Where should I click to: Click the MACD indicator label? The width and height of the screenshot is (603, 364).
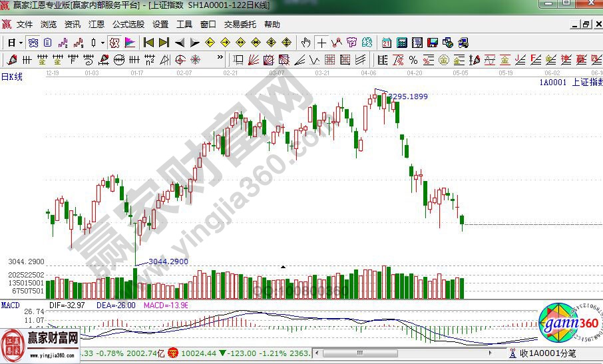[10, 305]
